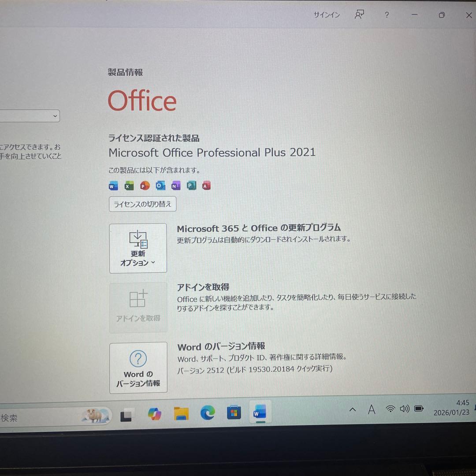Click the battery indicator in system tray

[418, 409]
